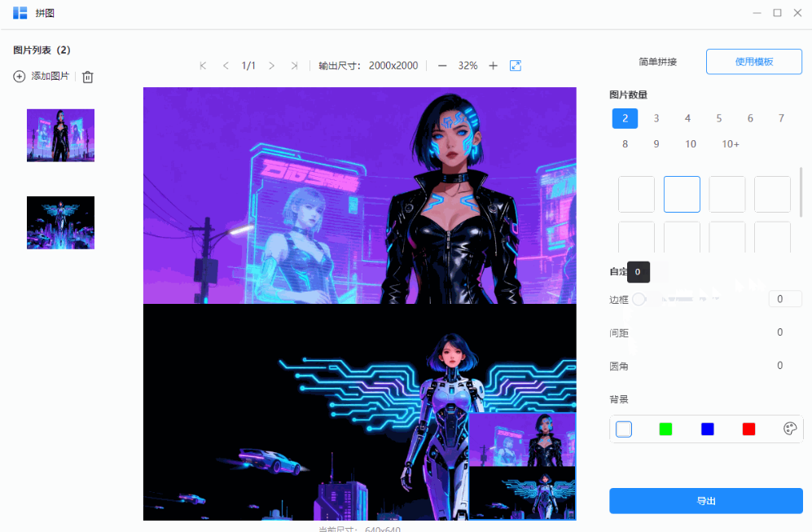Click the 拼图 app logo icon
The height and width of the screenshot is (532, 812).
[x=20, y=13]
